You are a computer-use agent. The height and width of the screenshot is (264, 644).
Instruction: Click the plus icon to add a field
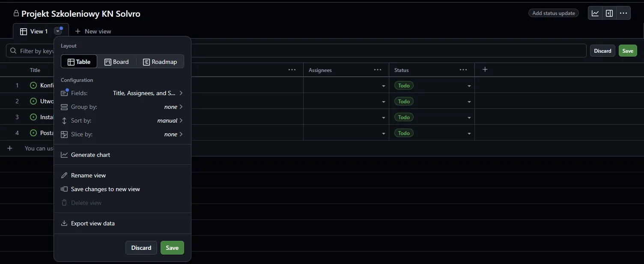[485, 69]
